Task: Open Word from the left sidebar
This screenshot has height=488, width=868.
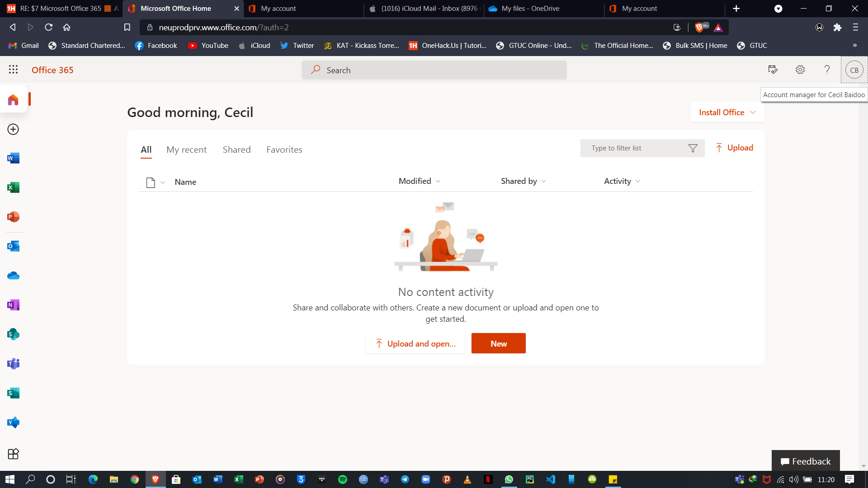Action: [x=13, y=158]
